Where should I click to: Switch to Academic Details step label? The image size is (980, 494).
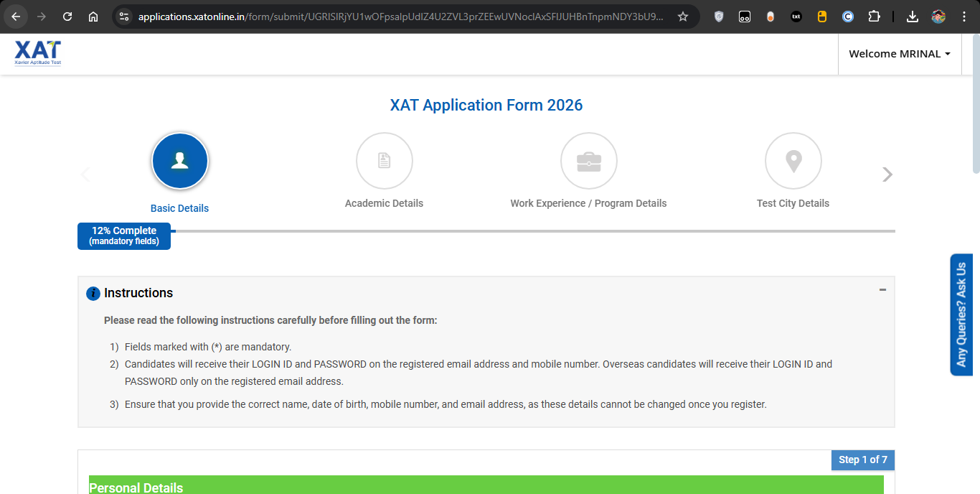point(384,203)
